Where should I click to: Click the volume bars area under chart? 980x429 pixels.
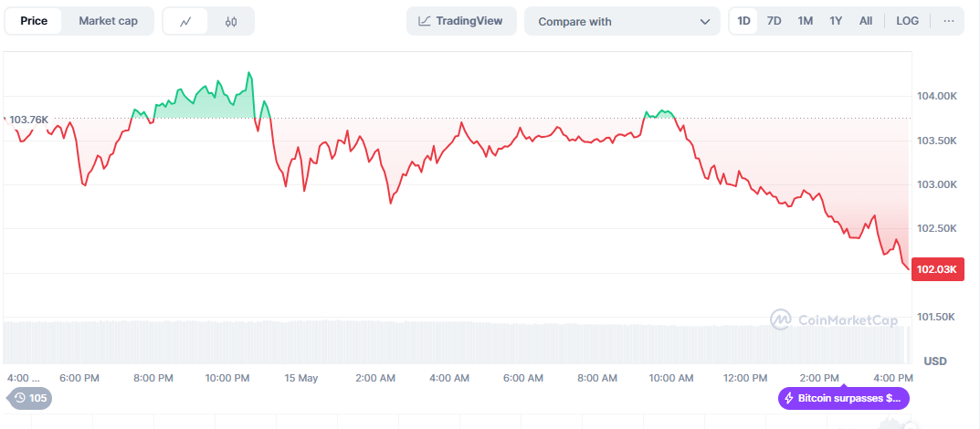[457, 342]
